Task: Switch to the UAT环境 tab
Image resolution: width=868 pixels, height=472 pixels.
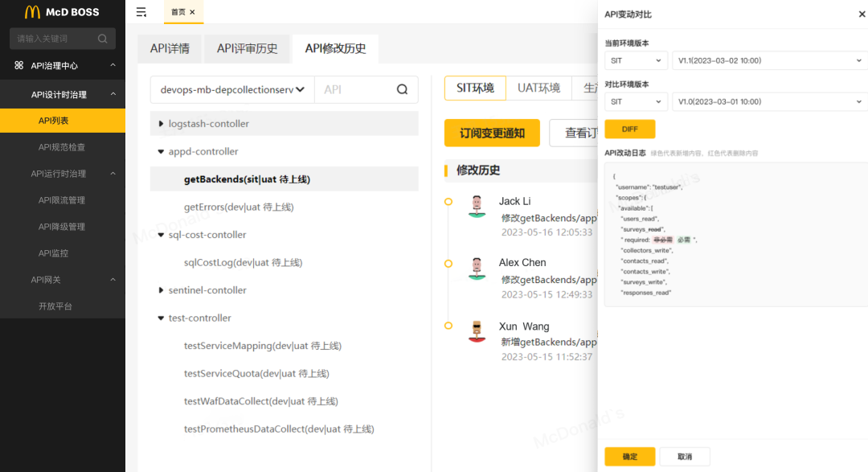Action: (538, 88)
